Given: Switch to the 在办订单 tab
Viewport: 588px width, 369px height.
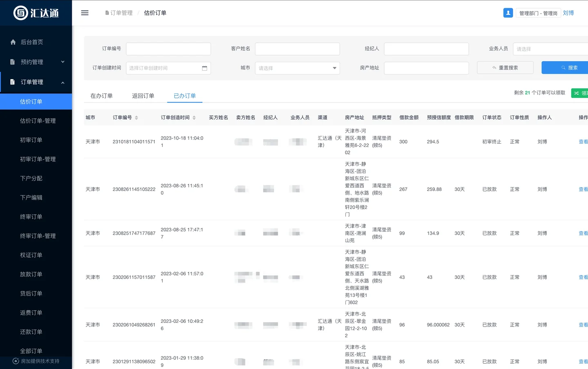Looking at the screenshot, I should click(101, 96).
